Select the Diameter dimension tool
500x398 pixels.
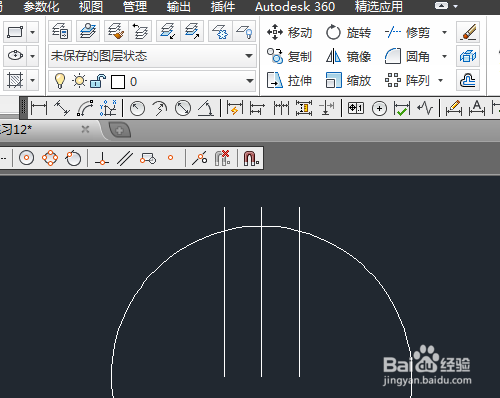click(x=183, y=109)
